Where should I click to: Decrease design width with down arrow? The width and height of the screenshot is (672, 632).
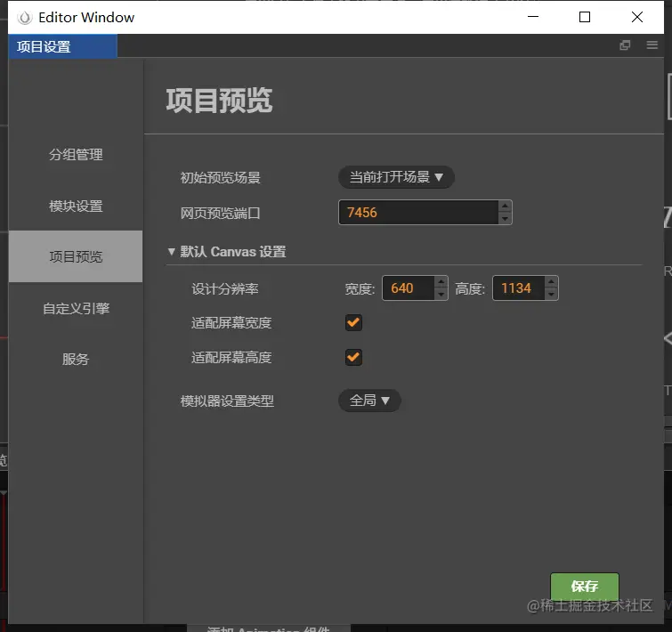pyautogui.click(x=441, y=295)
